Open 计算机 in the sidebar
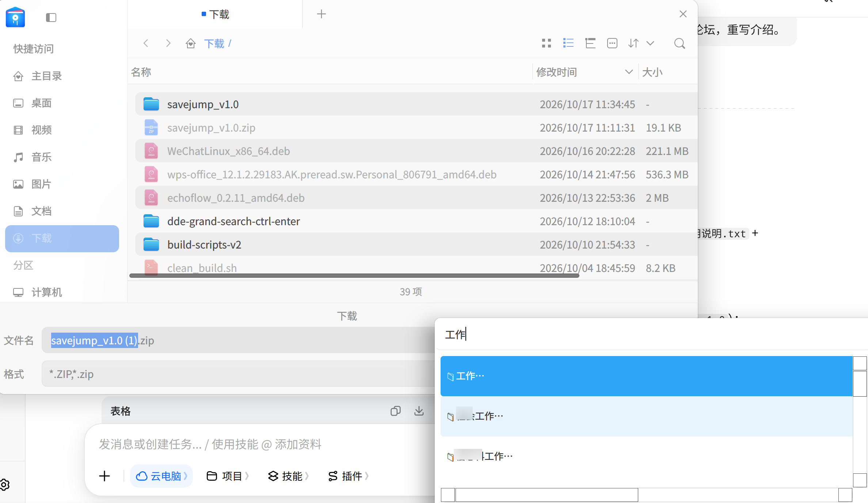This screenshot has height=503, width=868. click(62, 292)
